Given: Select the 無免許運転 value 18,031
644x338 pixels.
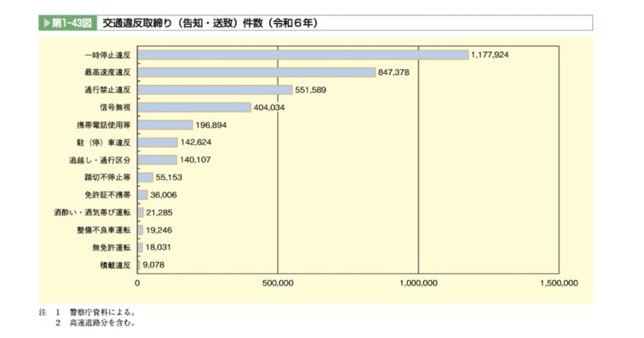Looking at the screenshot, I should coord(160,248).
